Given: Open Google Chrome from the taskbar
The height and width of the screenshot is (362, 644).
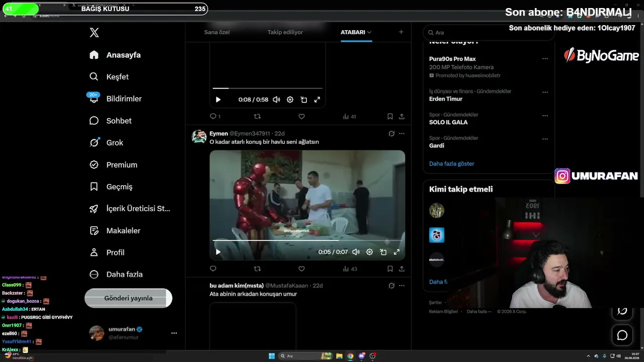Looking at the screenshot, I should click(351, 356).
